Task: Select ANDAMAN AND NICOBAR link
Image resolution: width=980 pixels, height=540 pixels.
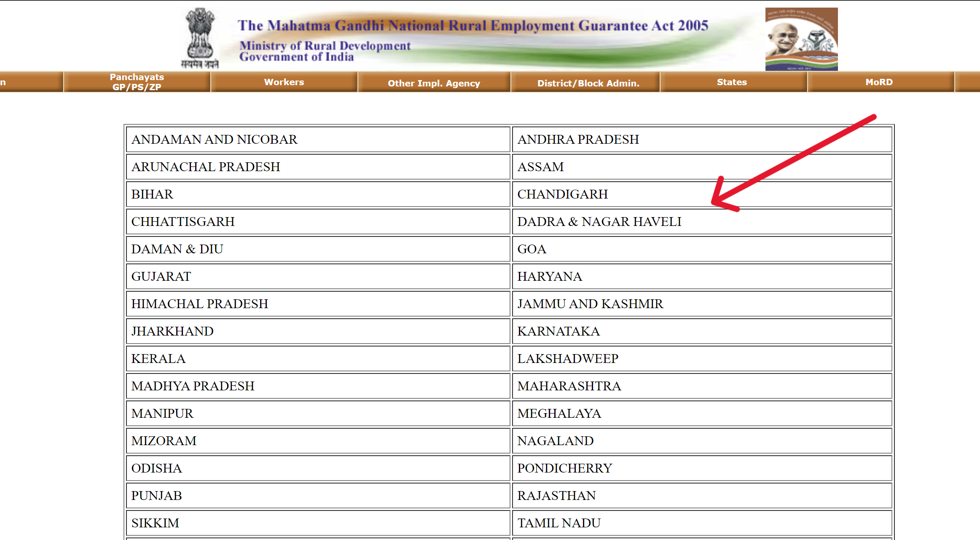Action: [x=214, y=140]
